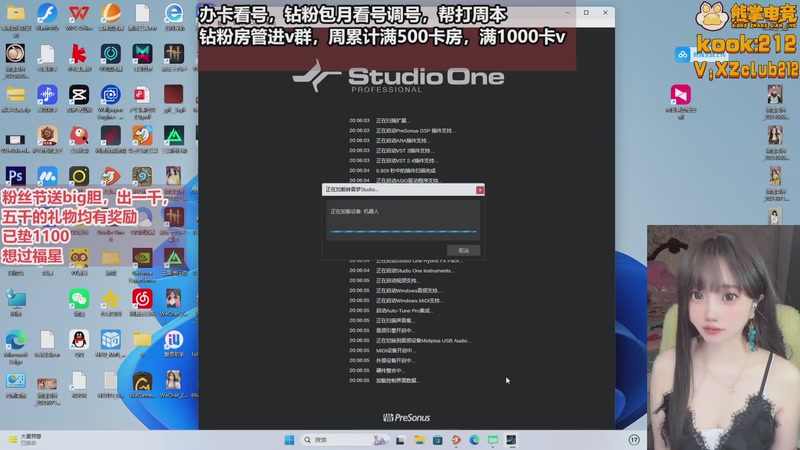Open the WeChat image thumbnail beside NetEase Music

click(174, 298)
